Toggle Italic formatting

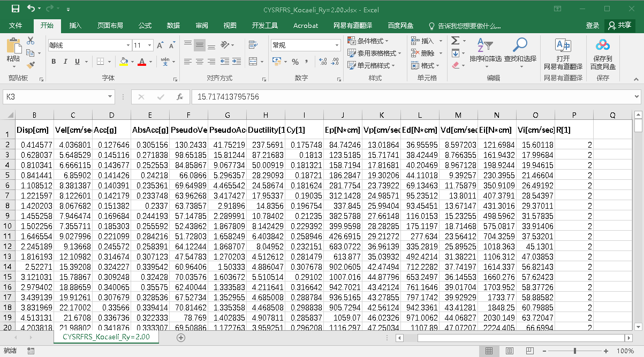(x=65, y=62)
